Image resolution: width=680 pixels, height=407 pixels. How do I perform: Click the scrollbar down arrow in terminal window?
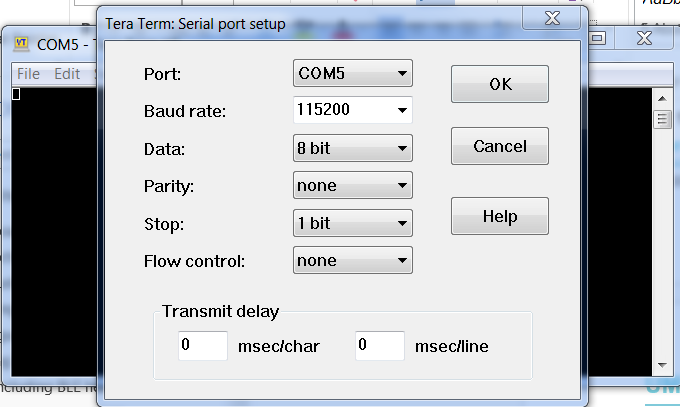(x=662, y=365)
